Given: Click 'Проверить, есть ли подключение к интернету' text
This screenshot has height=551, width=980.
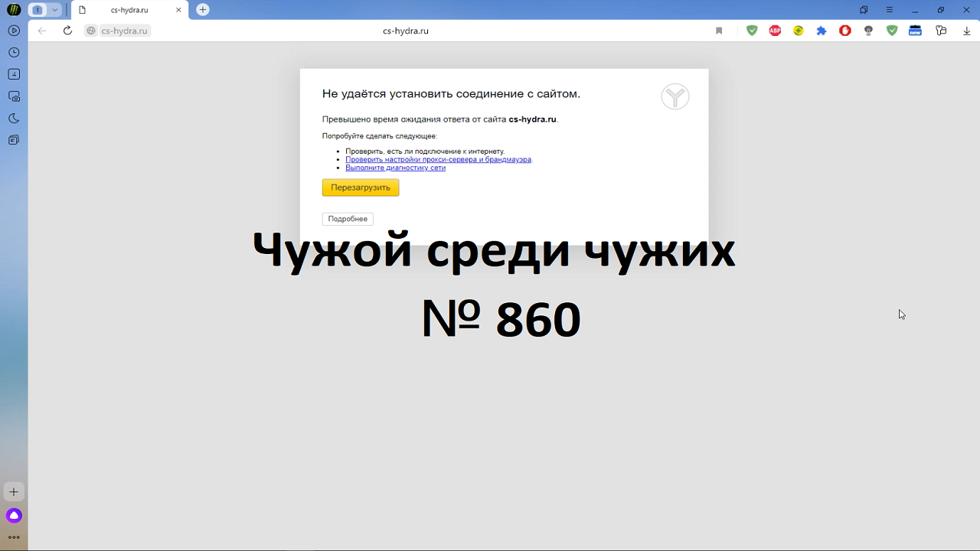Looking at the screenshot, I should pyautogui.click(x=425, y=152).
